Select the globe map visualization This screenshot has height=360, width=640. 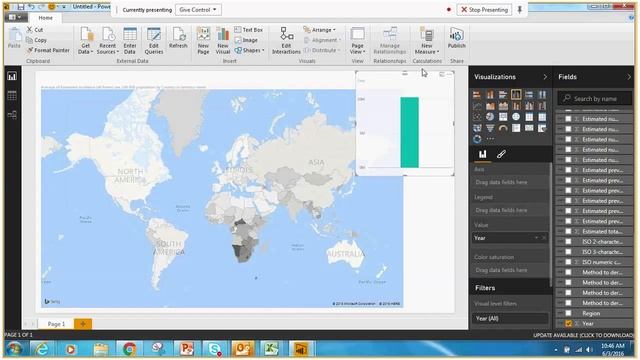pyautogui.click(x=516, y=117)
